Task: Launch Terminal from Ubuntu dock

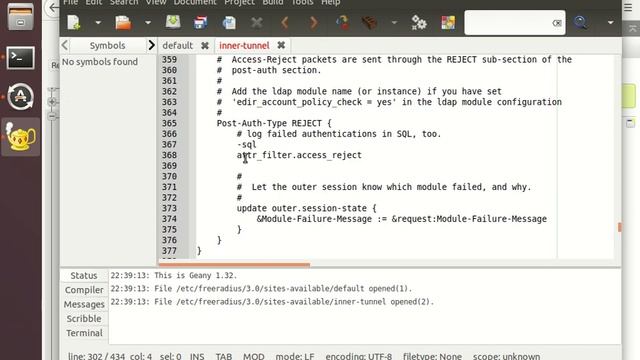Action: click(x=20, y=58)
